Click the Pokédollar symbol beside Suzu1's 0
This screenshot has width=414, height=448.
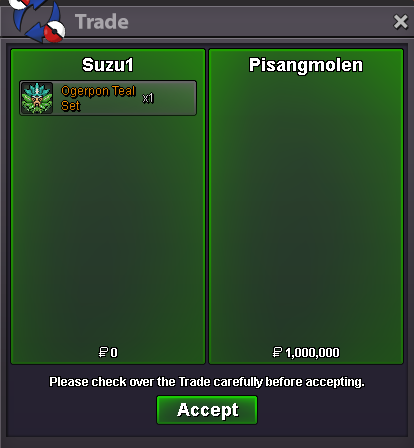pos(103,352)
